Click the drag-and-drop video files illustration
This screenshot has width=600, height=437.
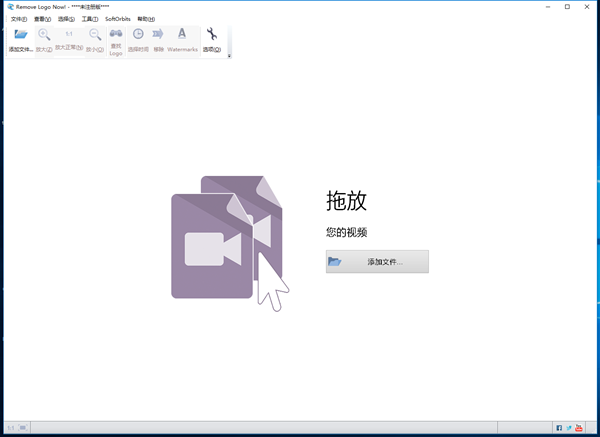[x=230, y=243]
